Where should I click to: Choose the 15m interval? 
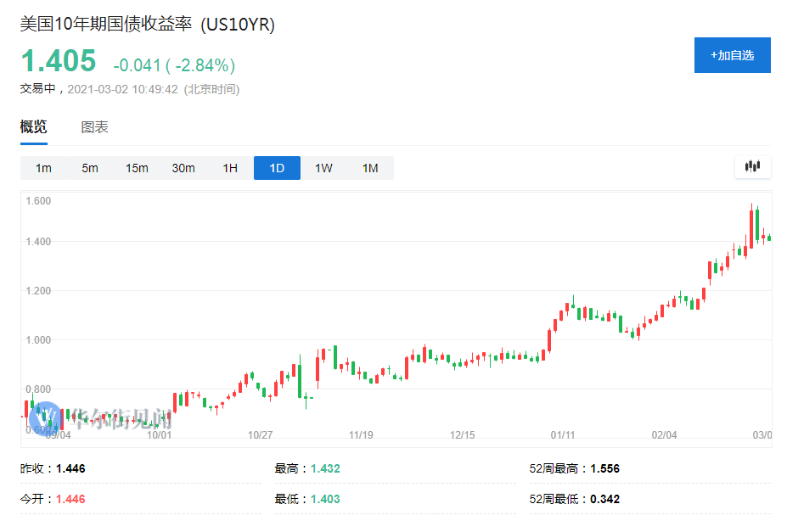[x=137, y=168]
